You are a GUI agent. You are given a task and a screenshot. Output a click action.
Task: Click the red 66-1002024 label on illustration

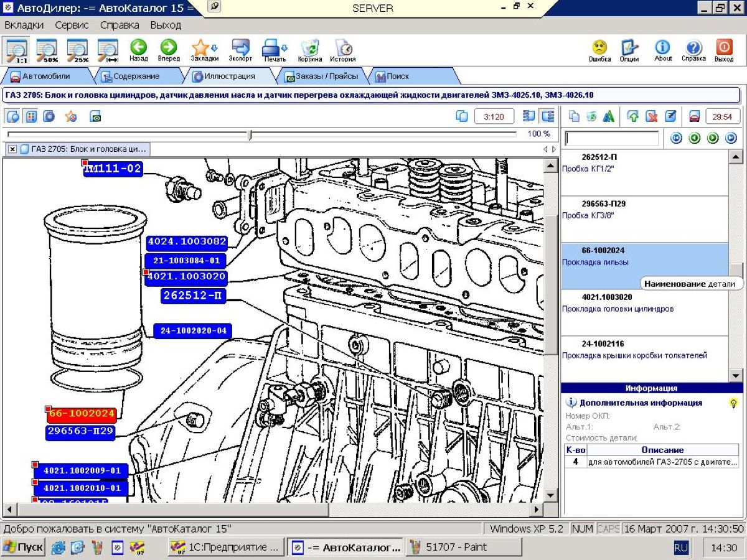(x=82, y=414)
